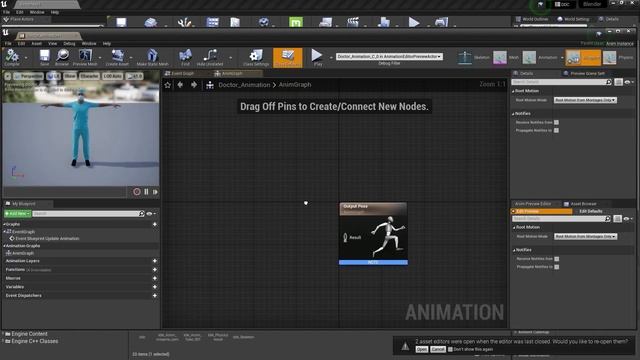Open the Asset menu in blueprint editor
The width and height of the screenshot is (640, 360).
(x=36, y=44)
